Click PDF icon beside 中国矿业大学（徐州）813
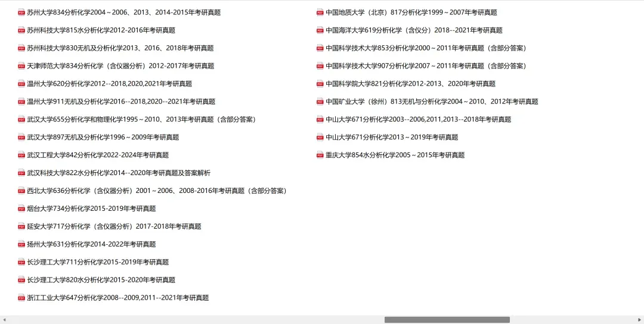 coord(320,102)
